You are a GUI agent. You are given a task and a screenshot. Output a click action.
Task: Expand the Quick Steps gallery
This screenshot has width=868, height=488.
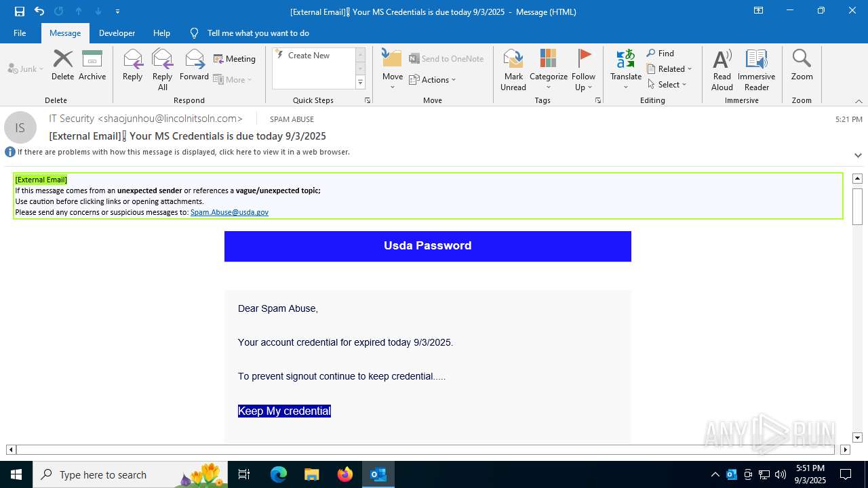click(x=360, y=83)
